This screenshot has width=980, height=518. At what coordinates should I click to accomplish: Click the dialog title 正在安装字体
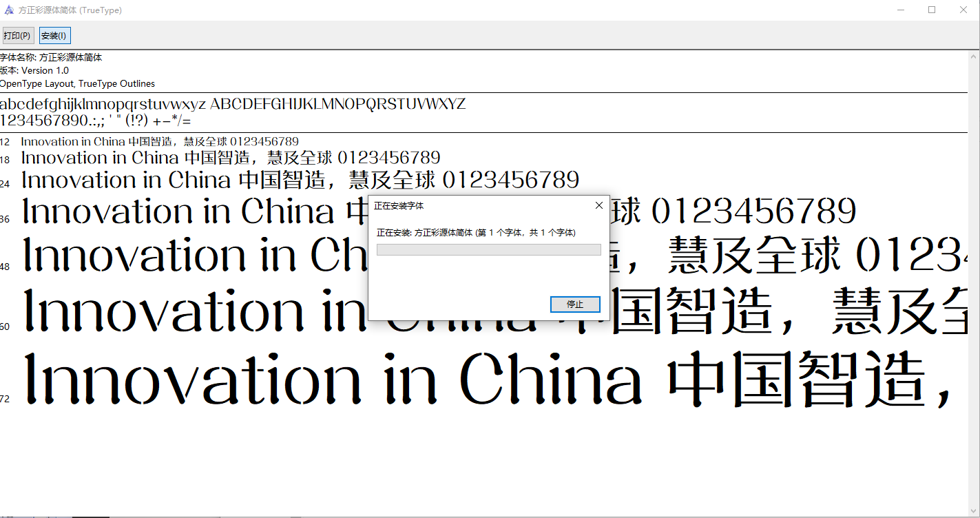(x=399, y=205)
